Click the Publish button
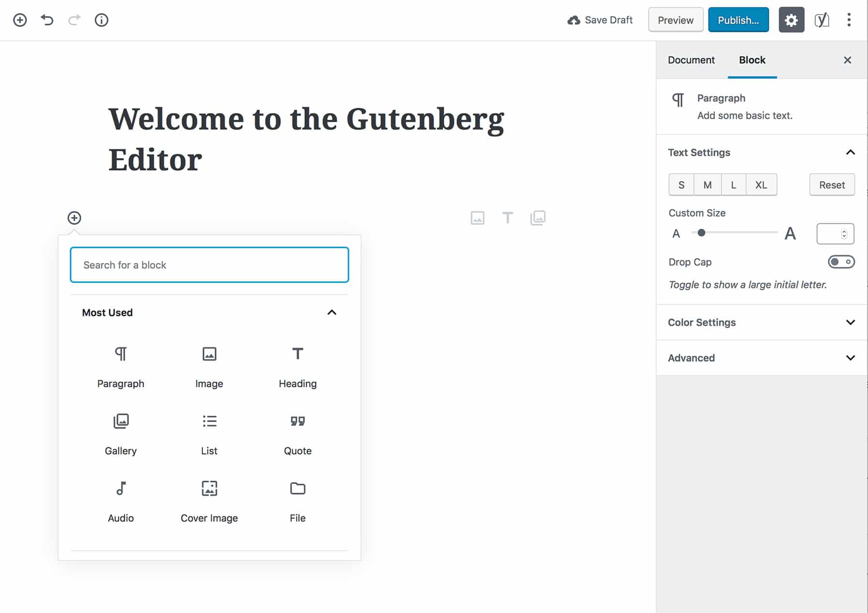Screen dimensions: 868x613 tap(738, 20)
